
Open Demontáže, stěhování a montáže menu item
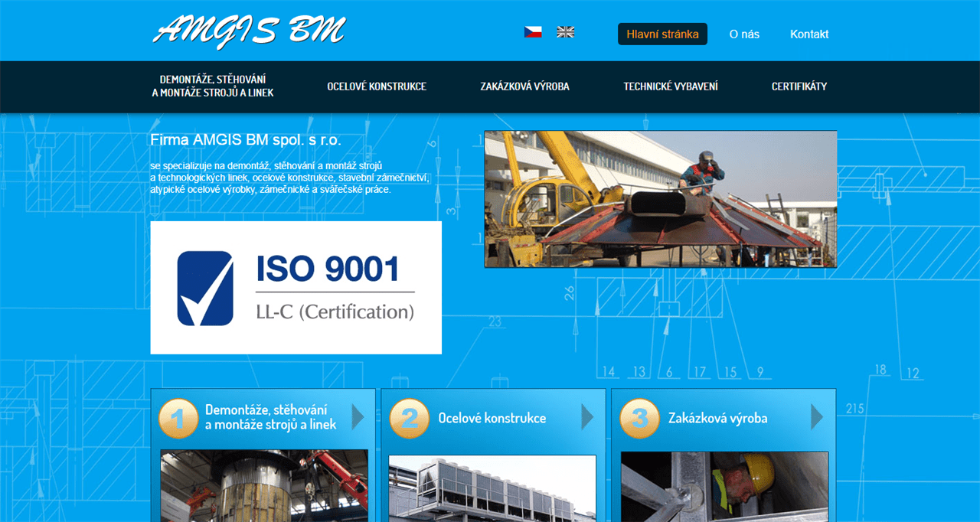coord(213,86)
